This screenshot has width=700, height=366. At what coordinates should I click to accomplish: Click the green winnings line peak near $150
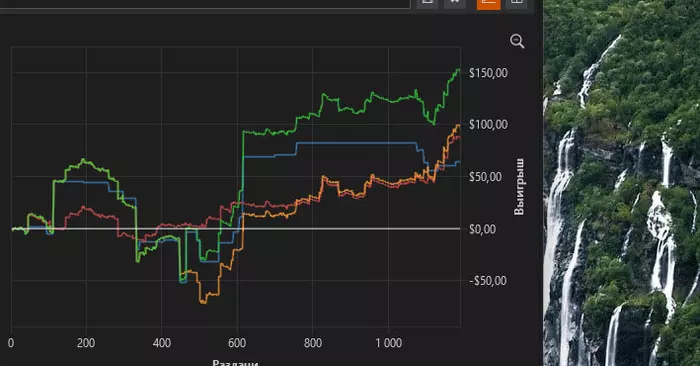pyautogui.click(x=457, y=70)
